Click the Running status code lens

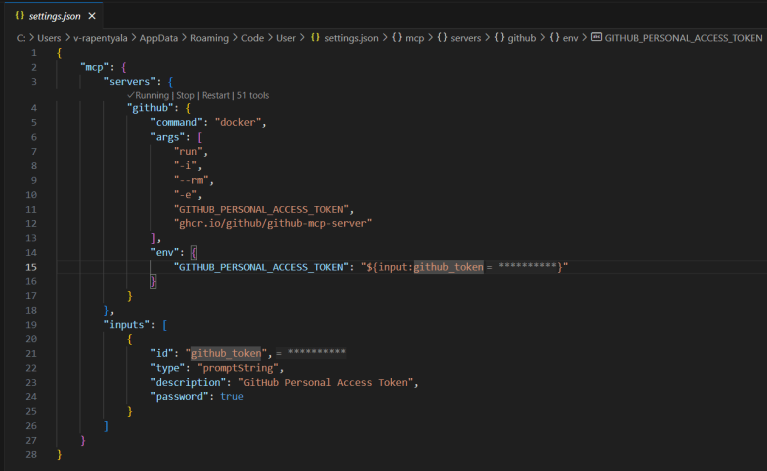pyautogui.click(x=154, y=95)
